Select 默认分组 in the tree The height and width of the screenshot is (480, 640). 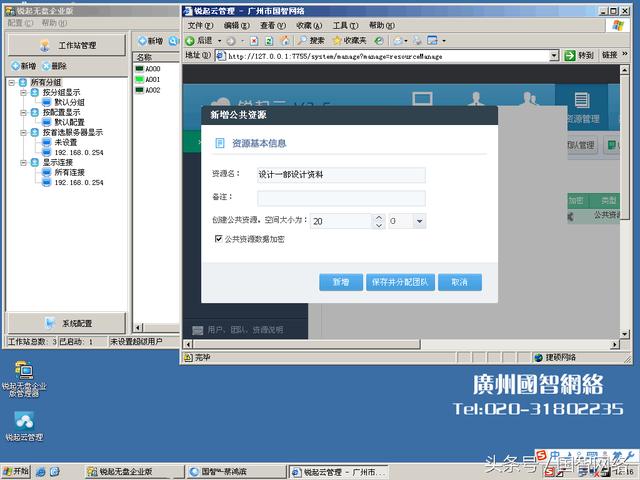[x=69, y=102]
